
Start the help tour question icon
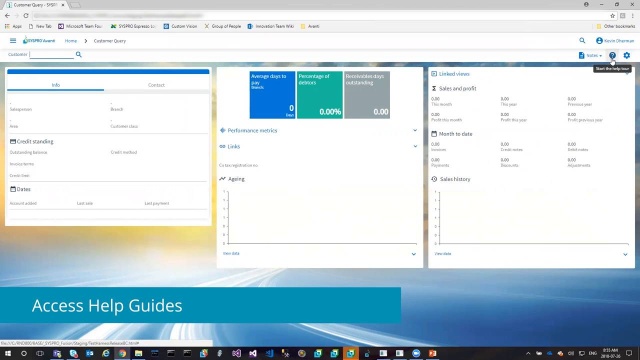(612, 55)
